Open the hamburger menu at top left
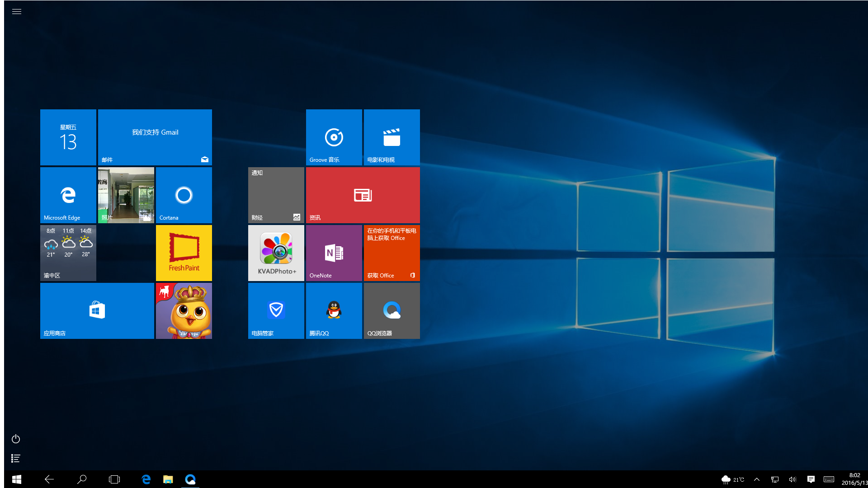Screen dimensions: 868x488 (17, 12)
